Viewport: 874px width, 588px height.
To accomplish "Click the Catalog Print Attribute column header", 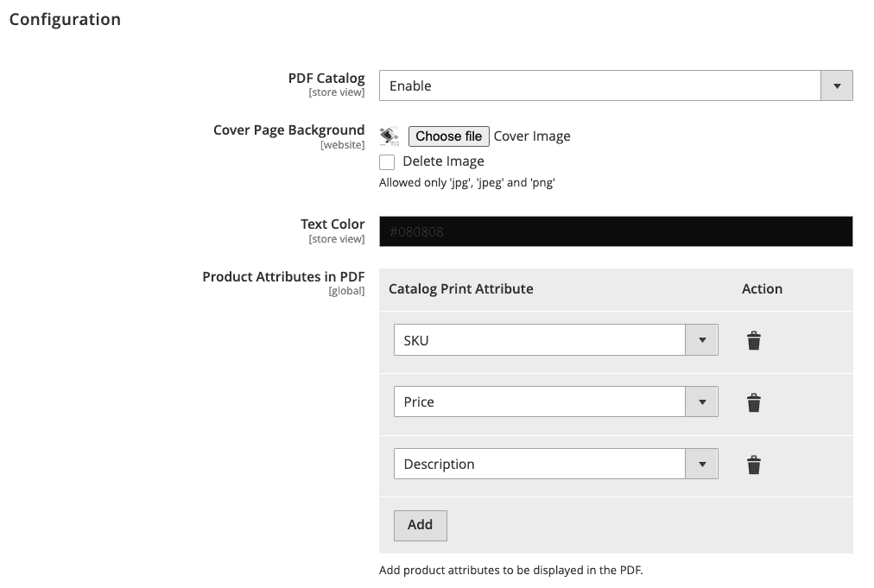I will 461,289.
